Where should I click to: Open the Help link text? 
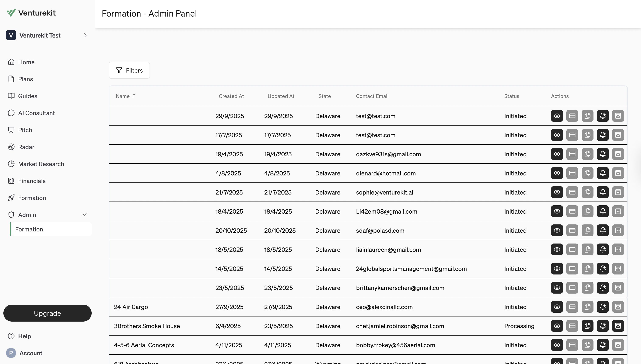click(x=24, y=336)
